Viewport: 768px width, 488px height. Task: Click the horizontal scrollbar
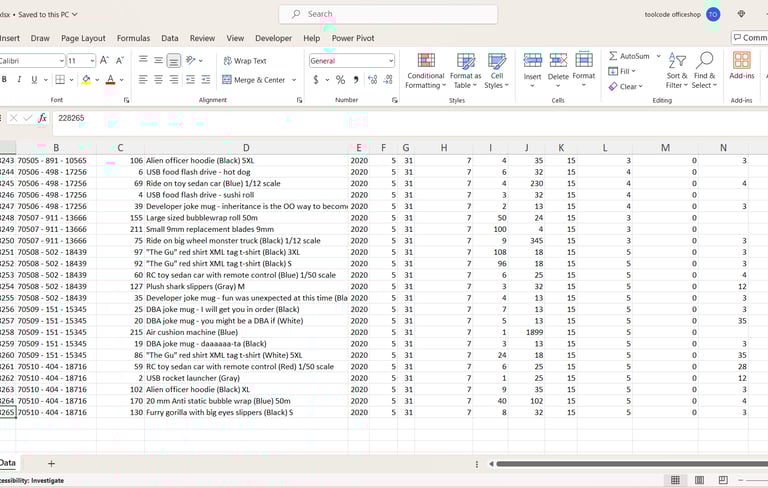click(632, 464)
